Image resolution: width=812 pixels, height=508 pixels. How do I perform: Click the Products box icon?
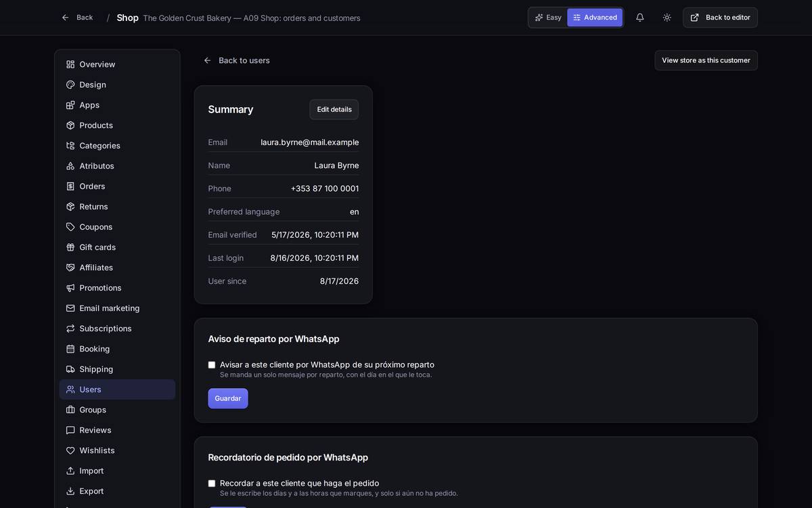coord(70,125)
